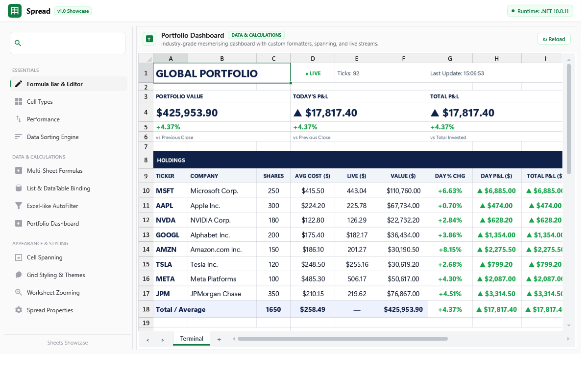The image size is (588, 372).
Task: Select META day change +4.30% cell
Action: coord(450,279)
